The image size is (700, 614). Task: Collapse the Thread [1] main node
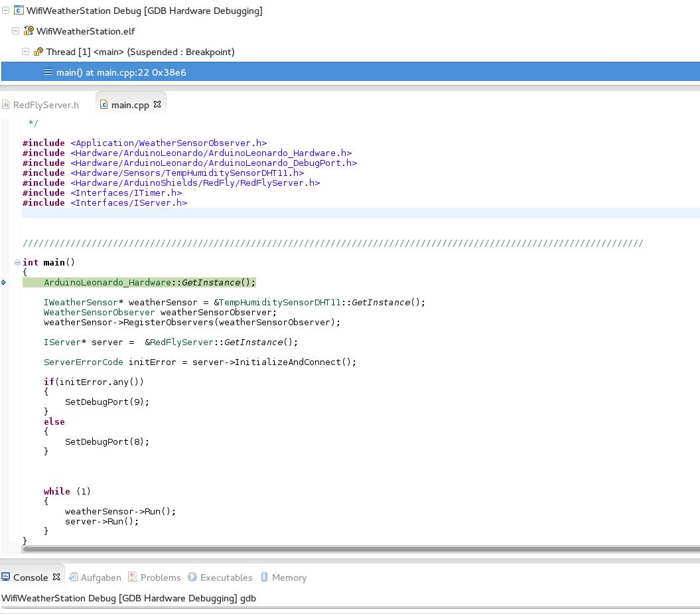[x=26, y=51]
